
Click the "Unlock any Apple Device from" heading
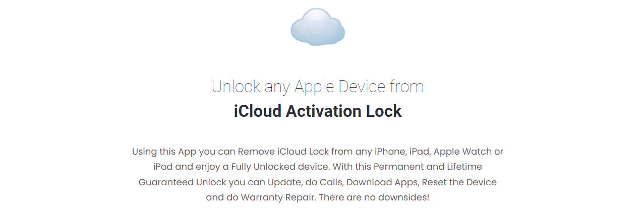tap(318, 87)
